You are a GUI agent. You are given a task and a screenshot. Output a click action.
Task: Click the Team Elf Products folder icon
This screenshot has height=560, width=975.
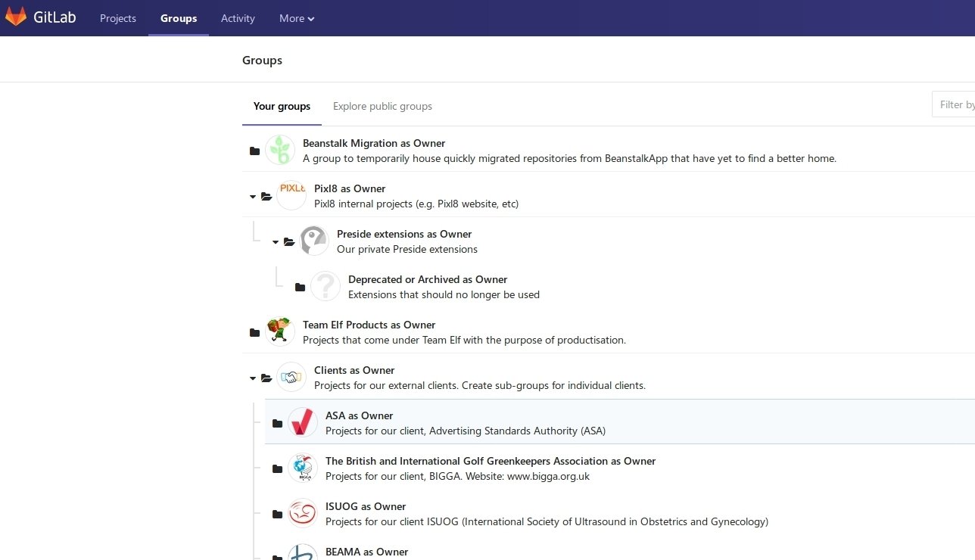click(255, 332)
